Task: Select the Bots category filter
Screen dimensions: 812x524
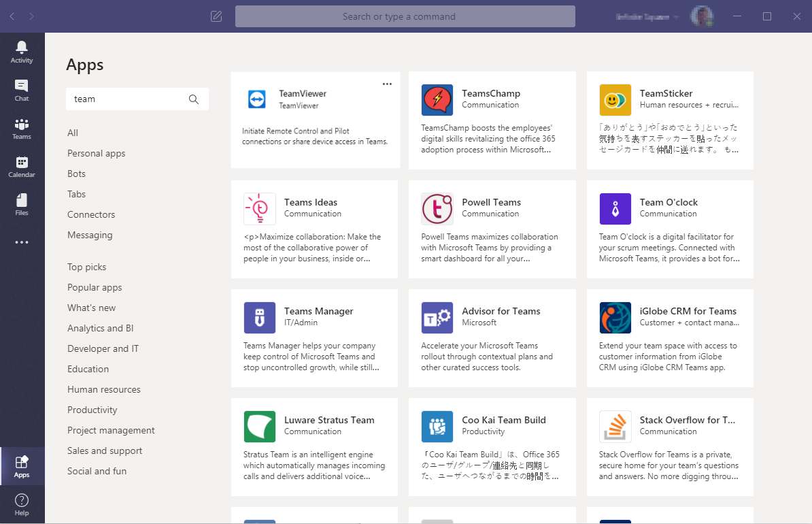Action: [76, 174]
